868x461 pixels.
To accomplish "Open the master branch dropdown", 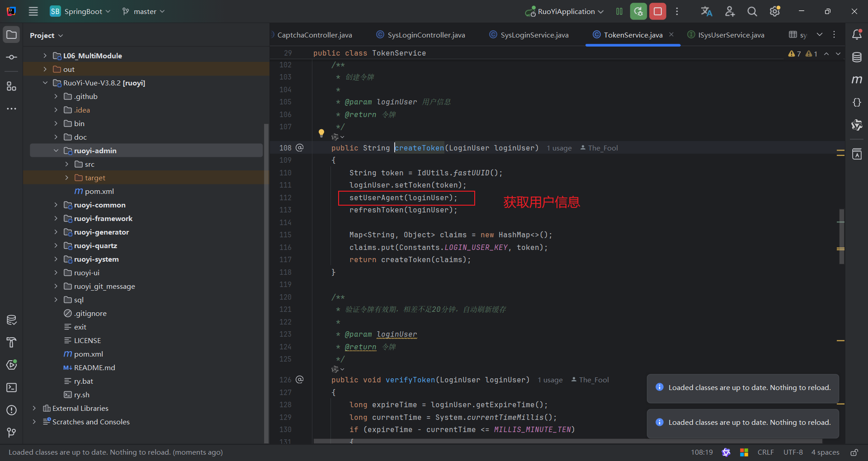I will click(x=143, y=11).
